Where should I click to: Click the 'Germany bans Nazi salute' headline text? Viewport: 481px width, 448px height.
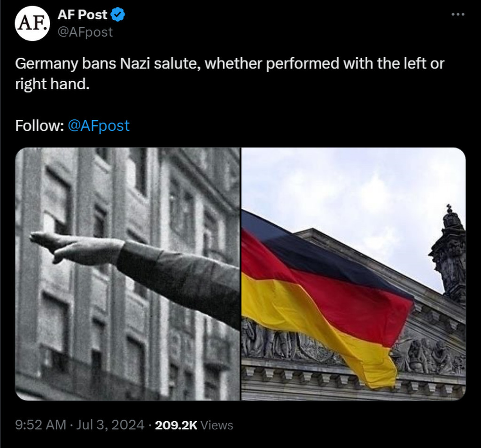click(x=108, y=64)
